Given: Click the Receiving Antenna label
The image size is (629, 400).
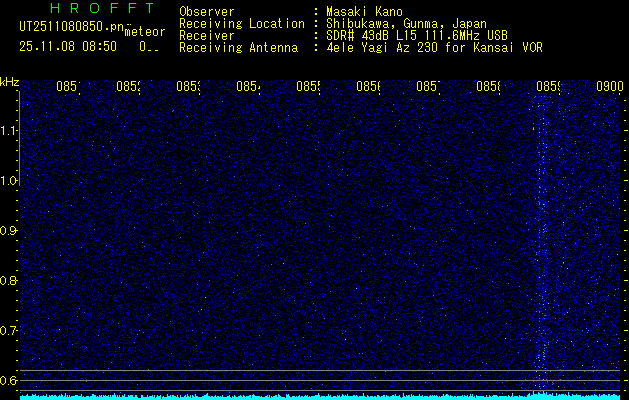Looking at the screenshot, I should pyautogui.click(x=238, y=47).
